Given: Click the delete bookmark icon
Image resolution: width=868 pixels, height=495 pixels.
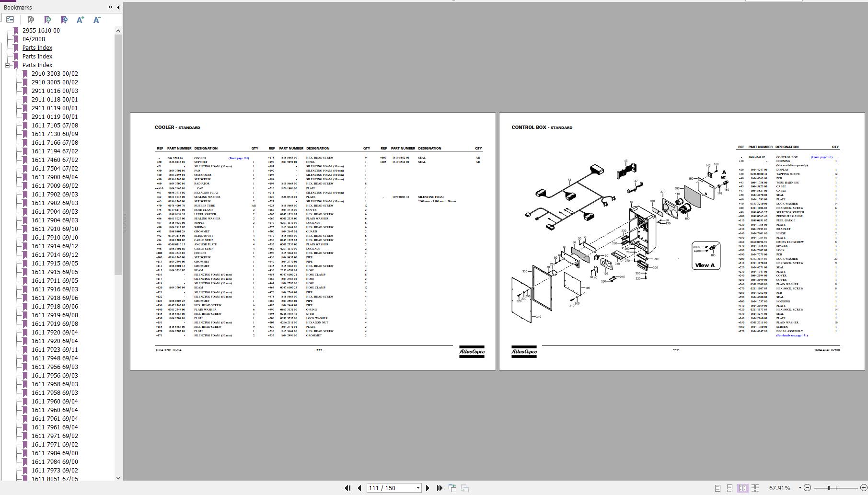Looking at the screenshot, I should pyautogui.click(x=31, y=20).
